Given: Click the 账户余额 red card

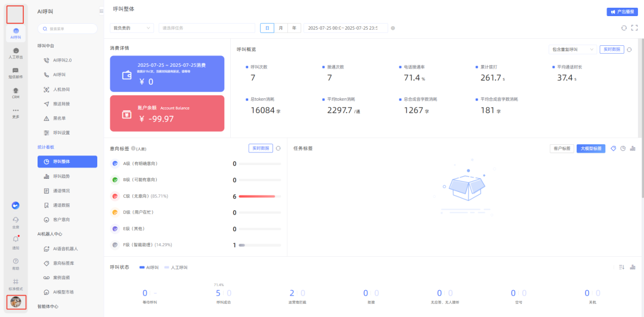Looking at the screenshot, I should [x=167, y=113].
